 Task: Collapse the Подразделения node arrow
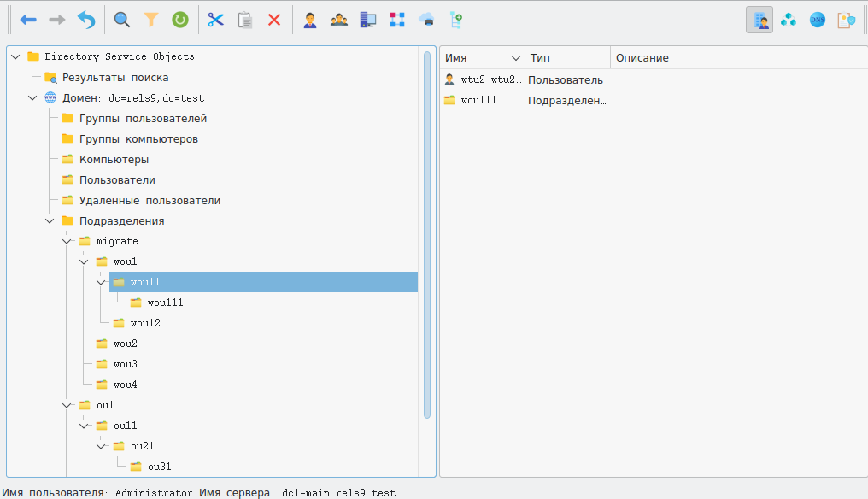[x=50, y=220]
